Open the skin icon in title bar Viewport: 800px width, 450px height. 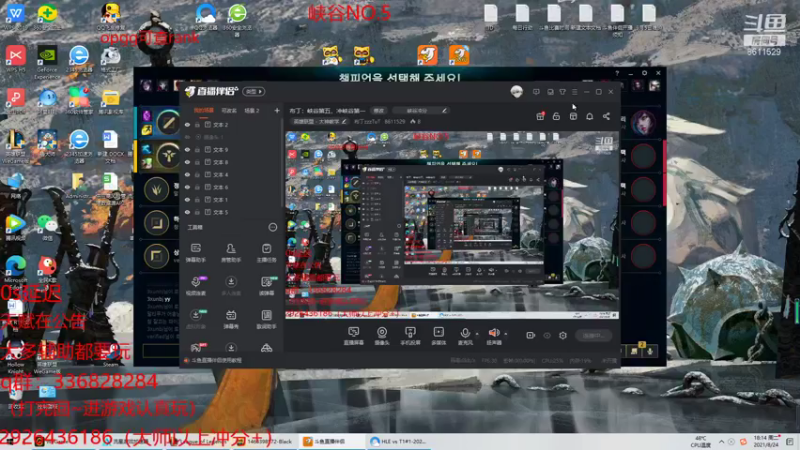point(562,92)
